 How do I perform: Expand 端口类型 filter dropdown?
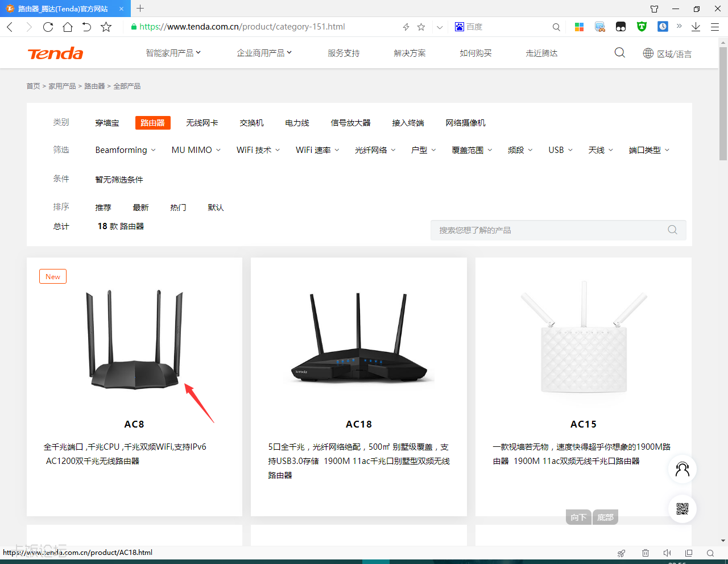coord(649,150)
